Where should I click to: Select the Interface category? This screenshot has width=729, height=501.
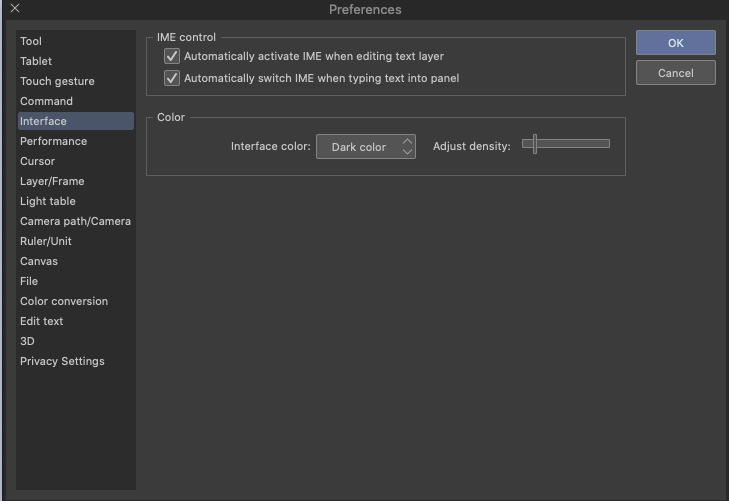(76, 121)
